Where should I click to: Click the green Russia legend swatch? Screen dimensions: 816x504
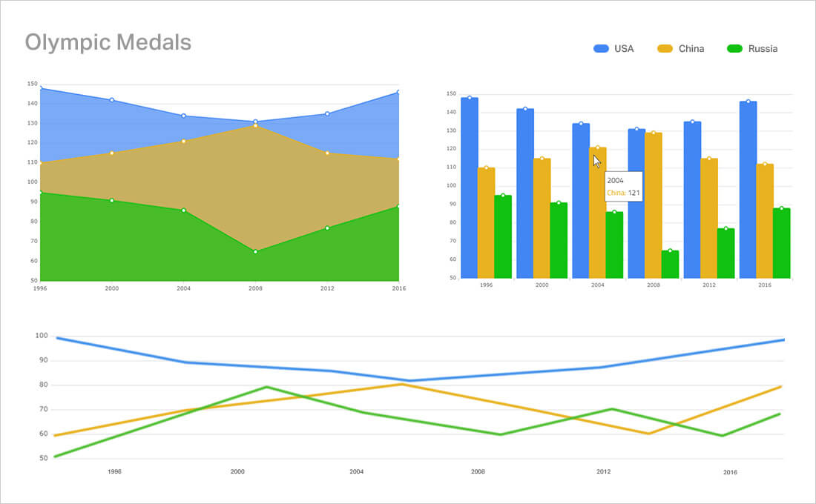click(734, 49)
